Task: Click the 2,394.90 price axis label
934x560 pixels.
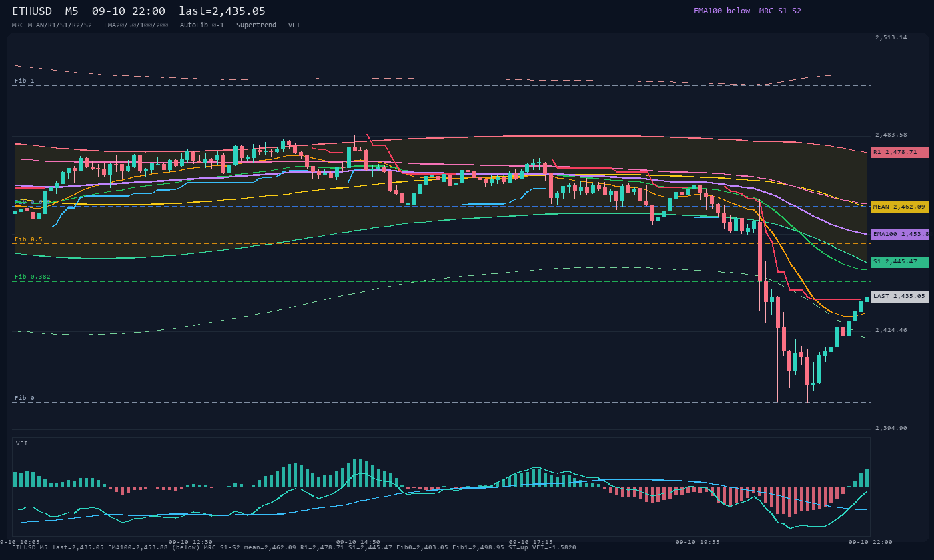Action: tap(891, 428)
